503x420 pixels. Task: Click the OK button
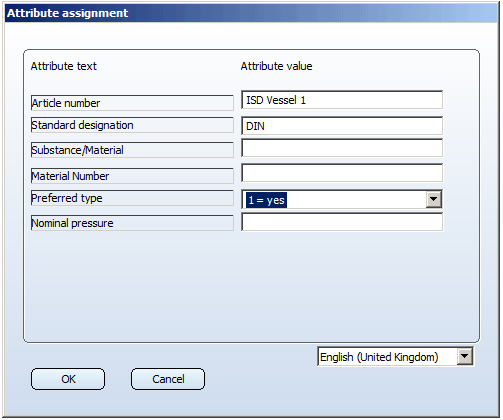pyautogui.click(x=68, y=379)
